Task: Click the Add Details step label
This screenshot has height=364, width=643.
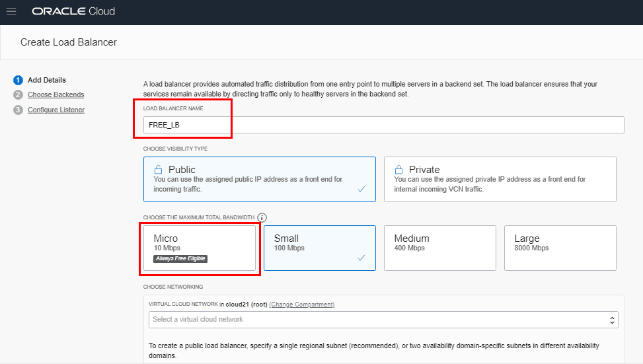Action: (47, 80)
